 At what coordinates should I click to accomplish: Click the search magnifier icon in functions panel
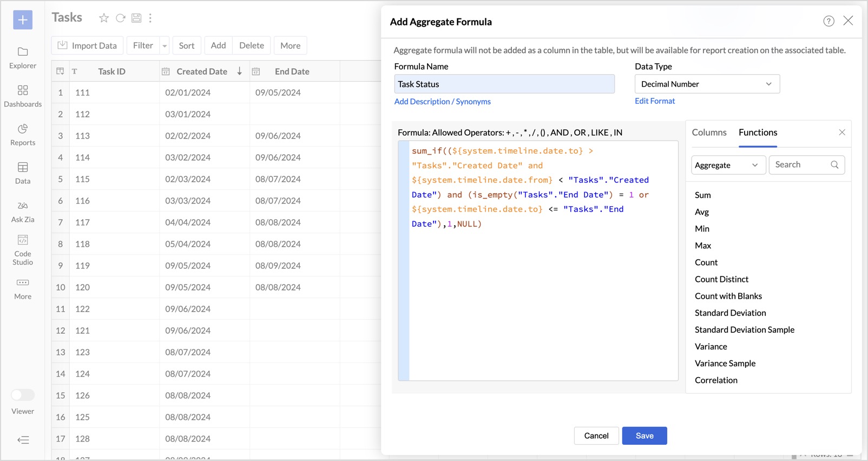[x=834, y=165]
